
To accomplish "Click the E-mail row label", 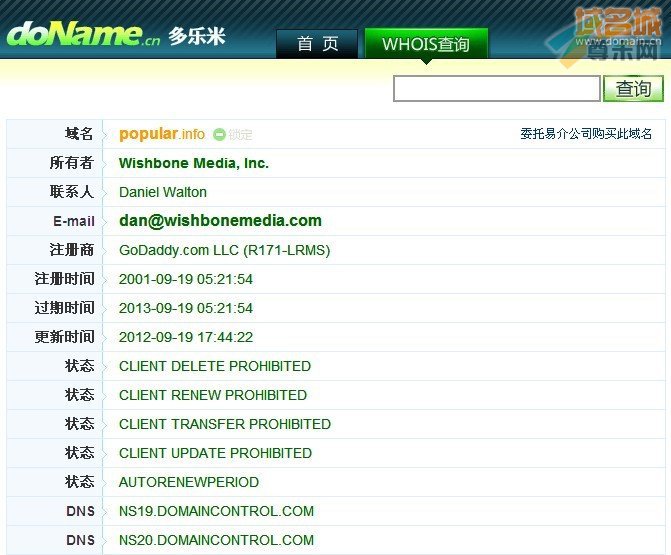I will 74,221.
